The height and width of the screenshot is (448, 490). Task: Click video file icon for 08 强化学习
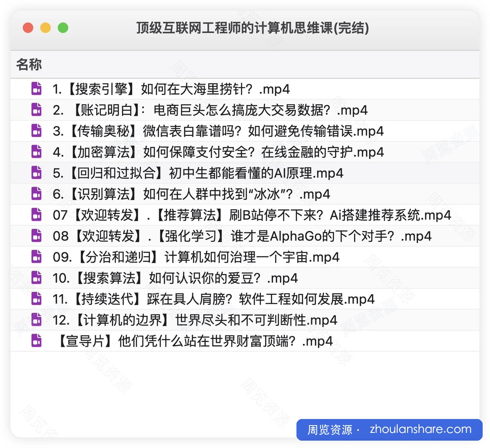pos(37,236)
